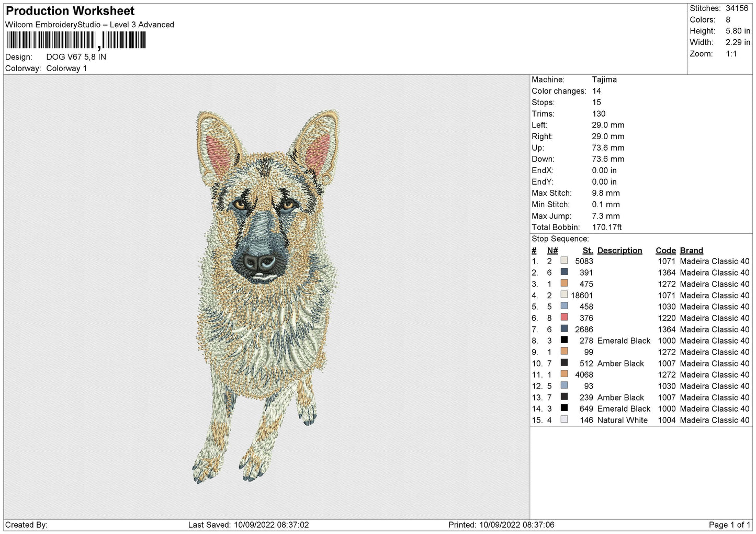
Task: Click the Production Worksheet title
Action: click(70, 11)
